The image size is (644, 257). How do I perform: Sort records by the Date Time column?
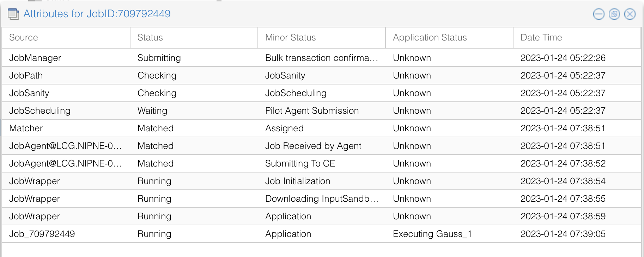541,38
